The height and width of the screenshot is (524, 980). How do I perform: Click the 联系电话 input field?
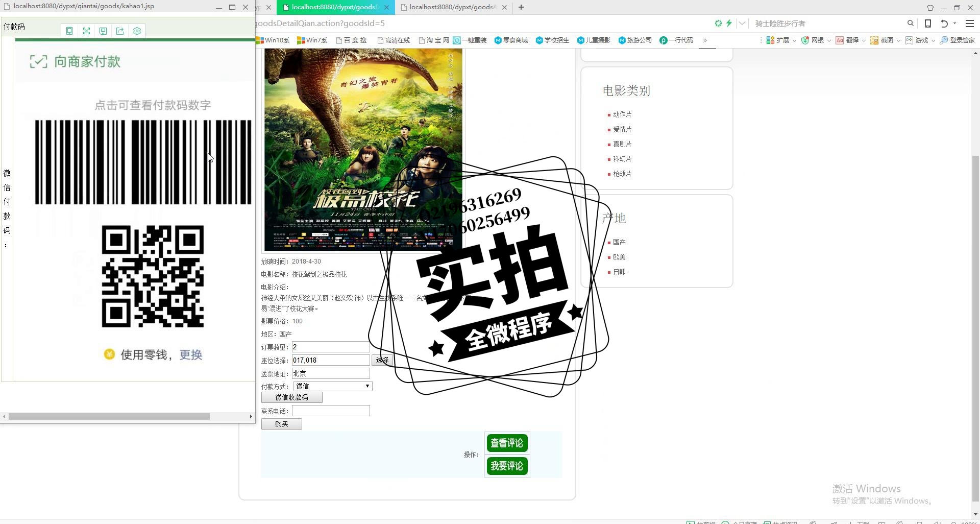[331, 411]
